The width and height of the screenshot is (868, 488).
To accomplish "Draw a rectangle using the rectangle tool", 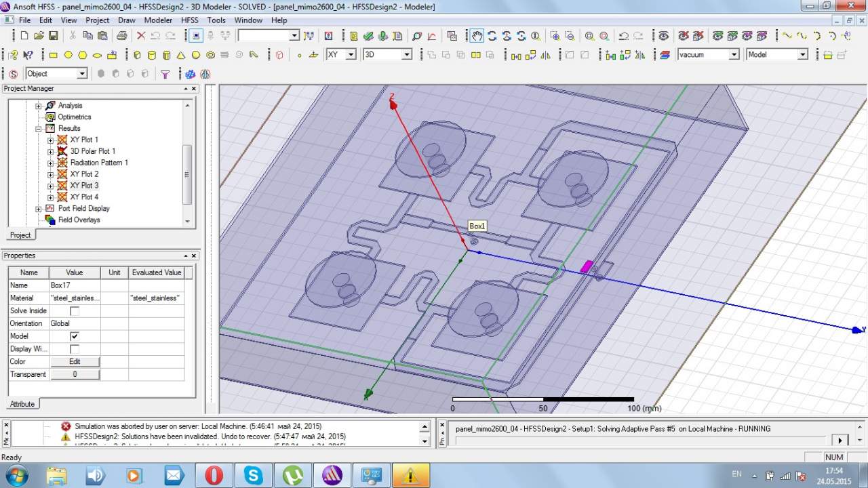I will (54, 55).
